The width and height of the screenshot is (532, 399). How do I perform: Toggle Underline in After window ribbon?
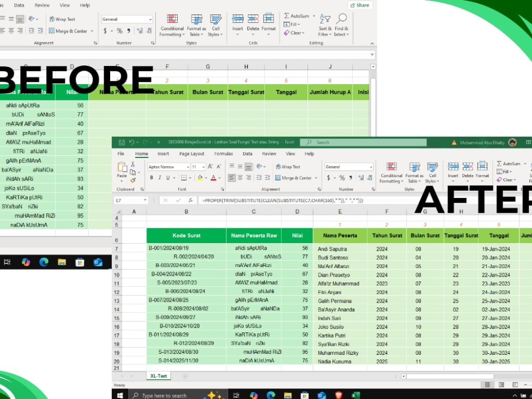[x=168, y=178]
